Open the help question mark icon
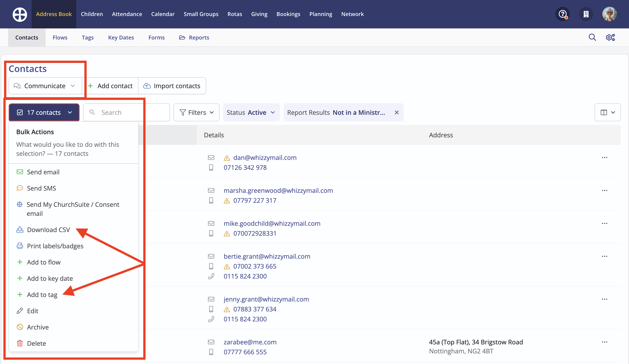The height and width of the screenshot is (364, 629). [x=563, y=14]
